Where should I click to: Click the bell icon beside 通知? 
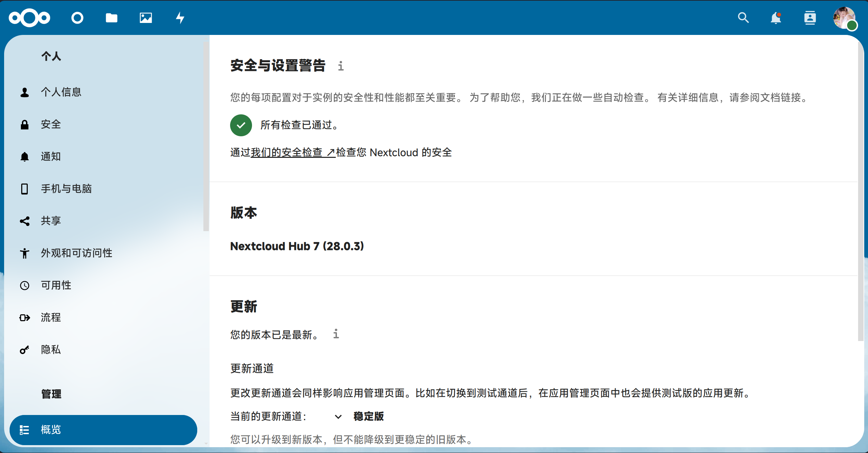25,157
